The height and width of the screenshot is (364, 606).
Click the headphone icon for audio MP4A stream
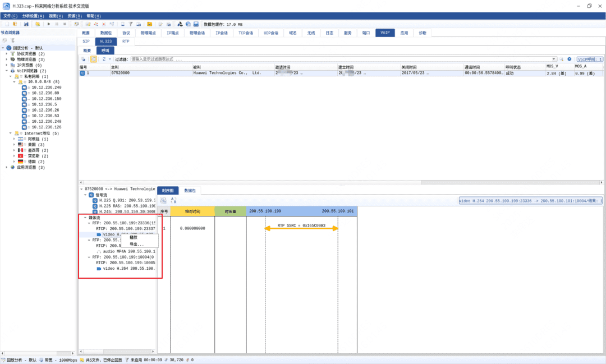click(x=99, y=251)
